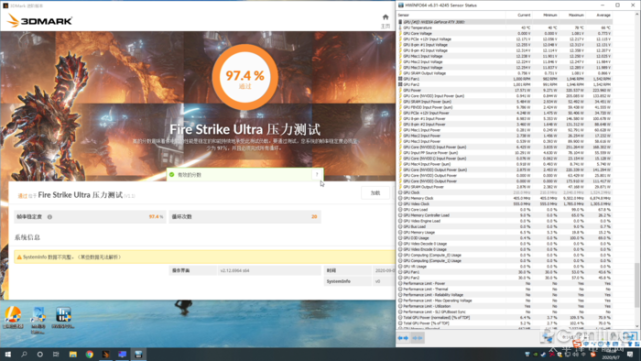641x361 pixels.
Task: Select the GPU Memory Clock sensor row
Action: pos(504,198)
